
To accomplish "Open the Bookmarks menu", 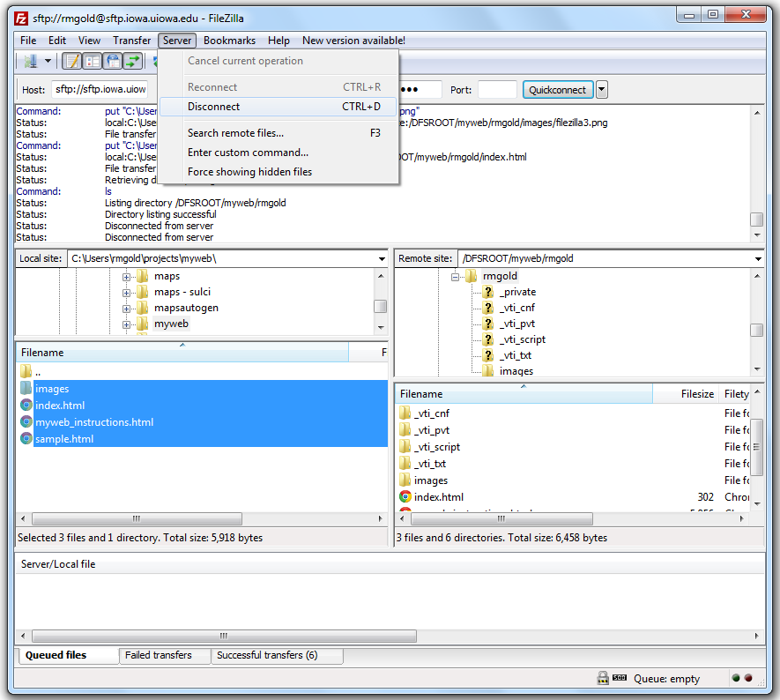I will pyautogui.click(x=229, y=41).
